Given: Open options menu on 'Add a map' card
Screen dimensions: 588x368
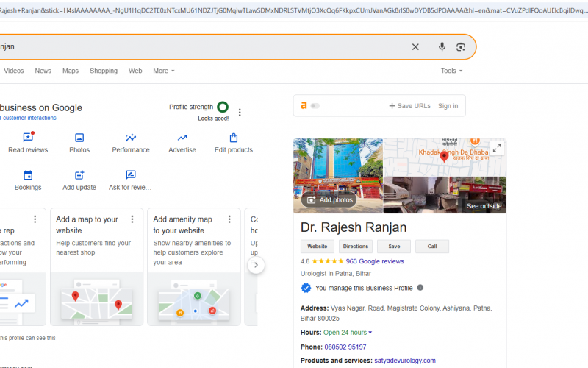Looking at the screenshot, I should 132,219.
